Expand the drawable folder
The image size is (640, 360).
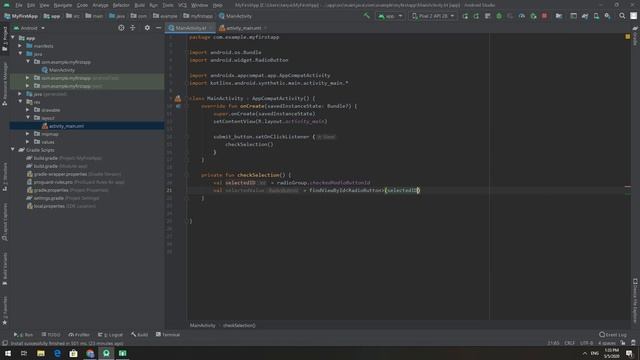tap(28, 110)
